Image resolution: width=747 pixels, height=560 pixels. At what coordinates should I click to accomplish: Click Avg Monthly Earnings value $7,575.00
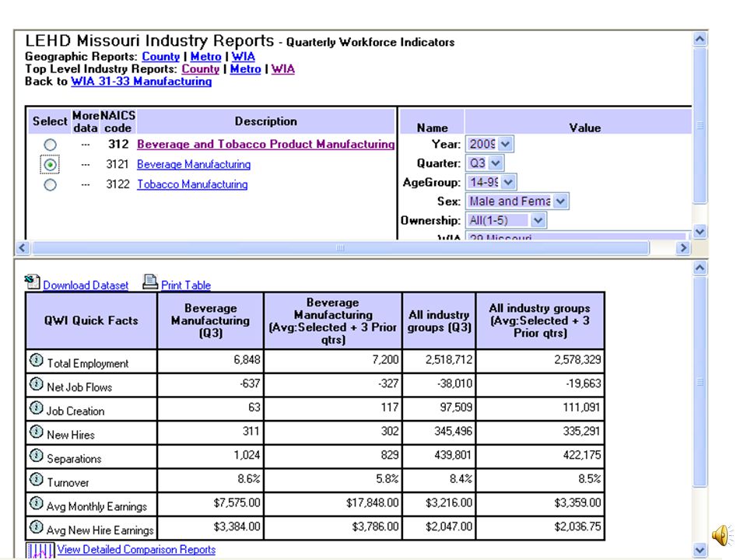tap(237, 503)
